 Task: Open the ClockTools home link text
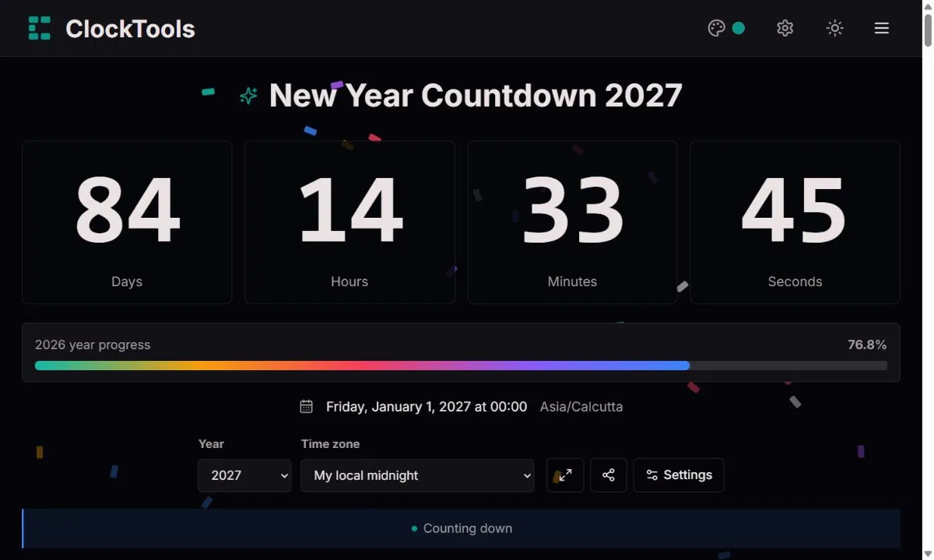click(130, 29)
